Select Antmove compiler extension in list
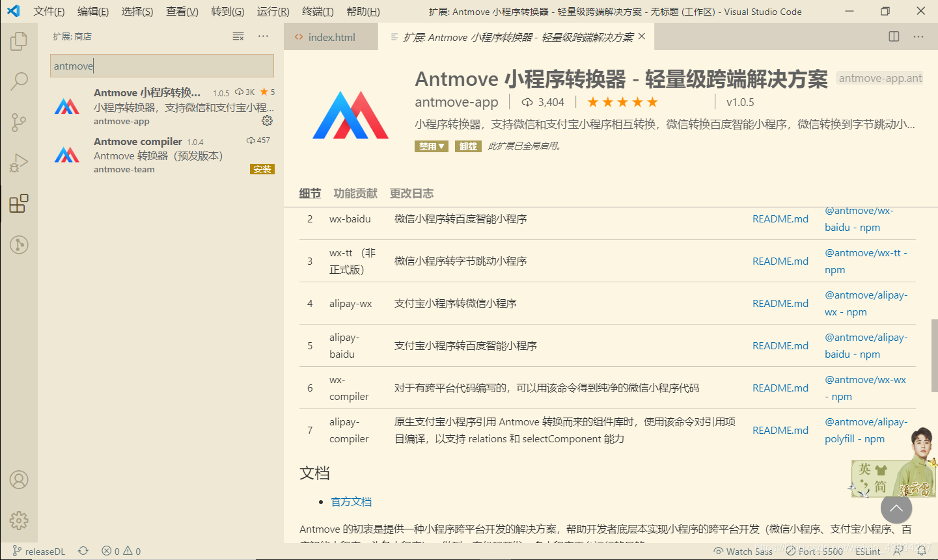The image size is (938, 560). pos(162,155)
